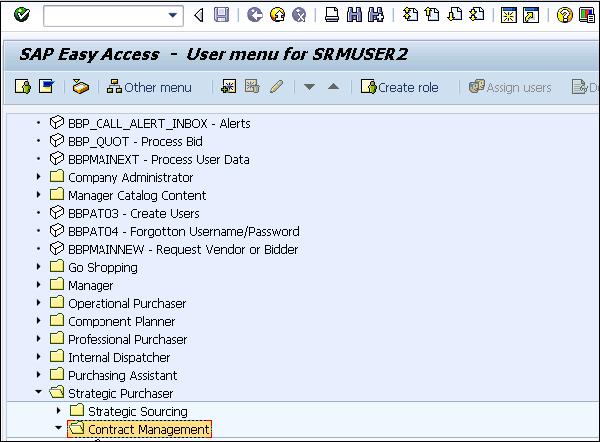Click the green Back icon
The image size is (600, 442).
pyautogui.click(x=254, y=15)
